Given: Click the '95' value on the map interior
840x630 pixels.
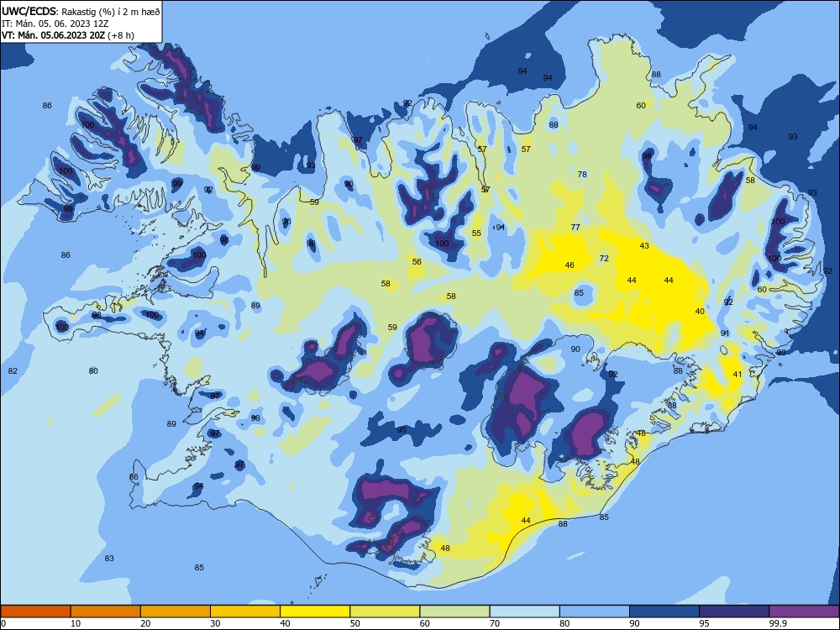Looking at the screenshot, I should click(x=402, y=429).
